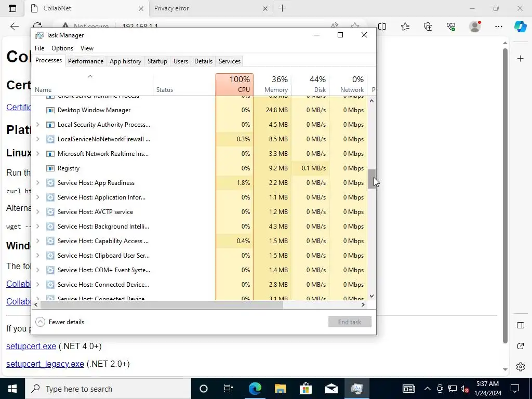Open the Copilot icon in Edge

pos(520,26)
